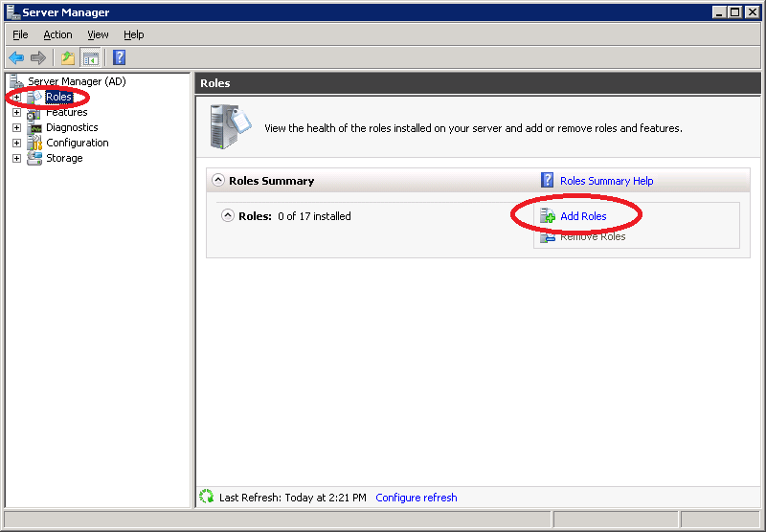The width and height of the screenshot is (766, 532).
Task: Select Configuration in the tree
Action: 78,143
